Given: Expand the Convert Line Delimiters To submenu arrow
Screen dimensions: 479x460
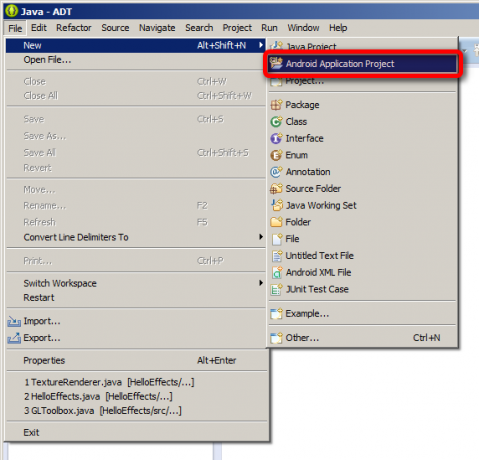Looking at the screenshot, I should coord(261,237).
